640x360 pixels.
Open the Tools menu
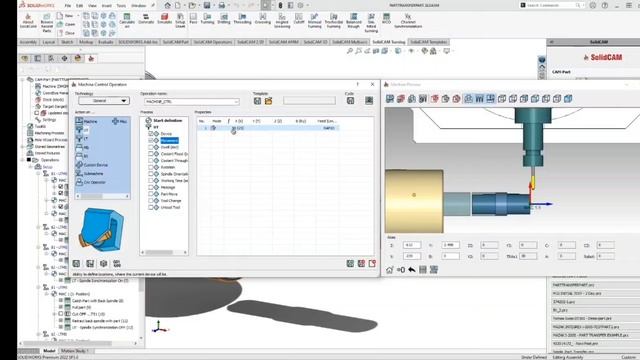121,6
